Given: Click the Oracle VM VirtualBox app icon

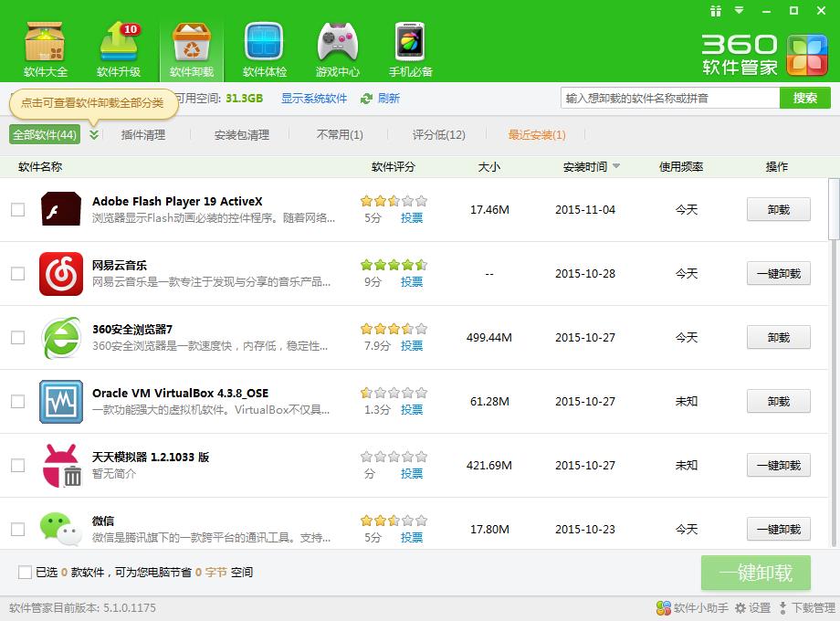Looking at the screenshot, I should click(x=61, y=401).
